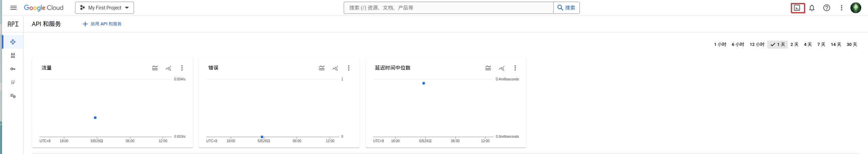The width and height of the screenshot is (868, 154).
Task: Select the checked 1 天 time range
Action: (778, 45)
